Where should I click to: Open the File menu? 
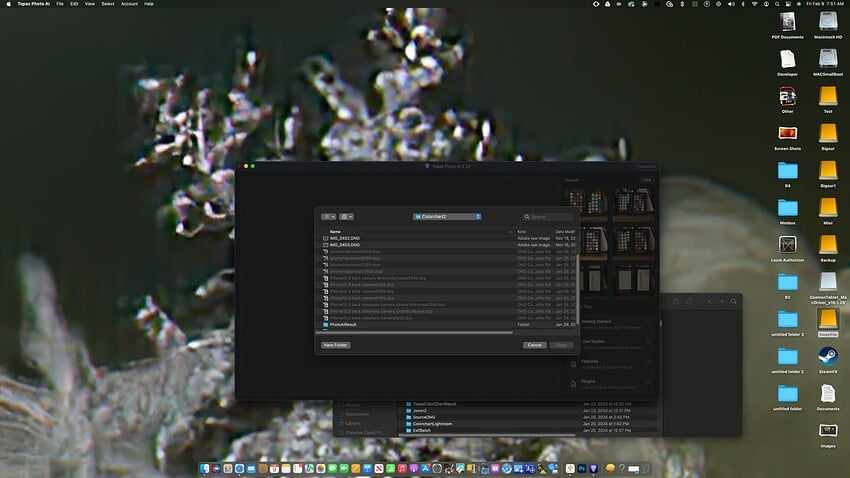(60, 4)
